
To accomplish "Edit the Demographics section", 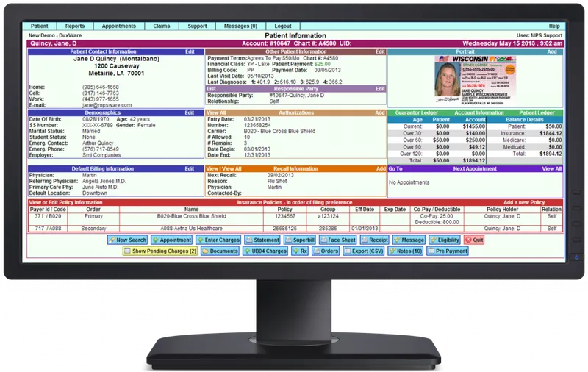I will [x=190, y=112].
